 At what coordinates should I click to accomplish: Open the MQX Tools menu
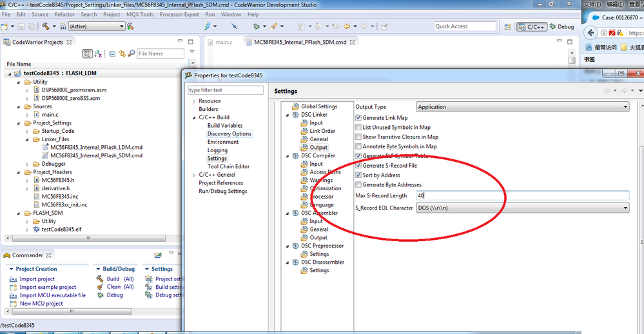pos(140,14)
